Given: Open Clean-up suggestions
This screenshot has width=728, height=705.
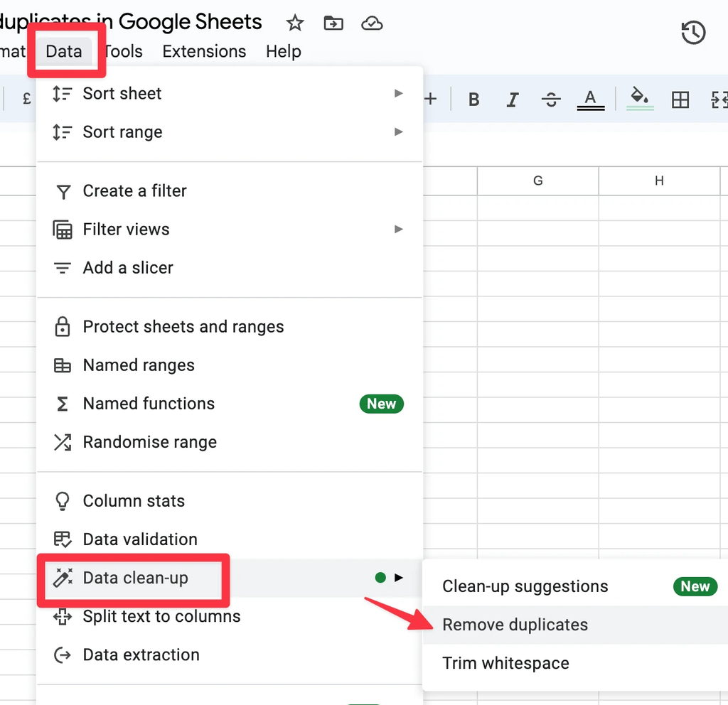Looking at the screenshot, I should tap(525, 587).
